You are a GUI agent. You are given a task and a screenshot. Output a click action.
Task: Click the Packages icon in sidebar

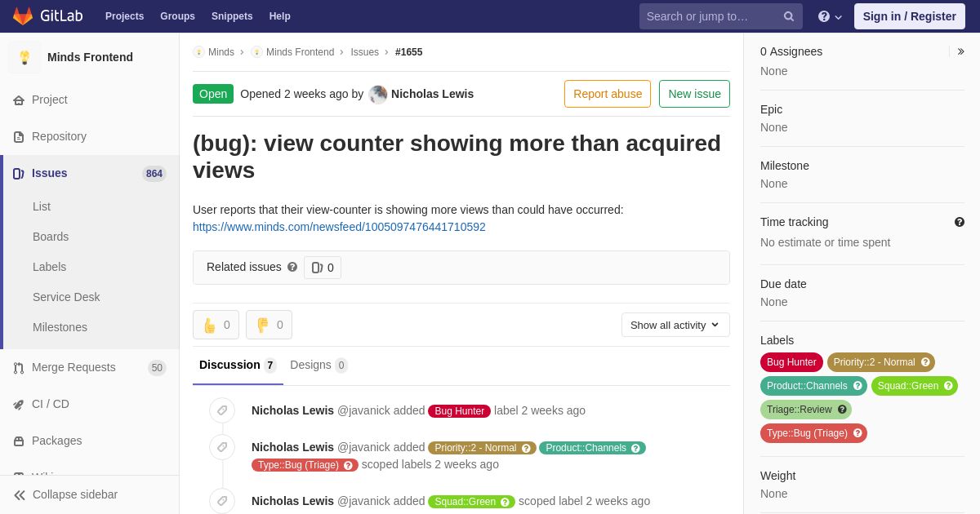pyautogui.click(x=19, y=441)
